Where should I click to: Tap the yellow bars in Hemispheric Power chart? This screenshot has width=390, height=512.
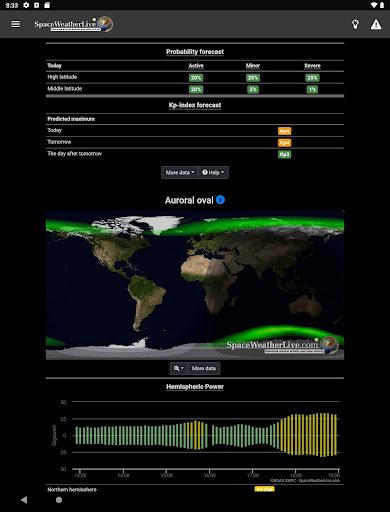click(x=308, y=435)
